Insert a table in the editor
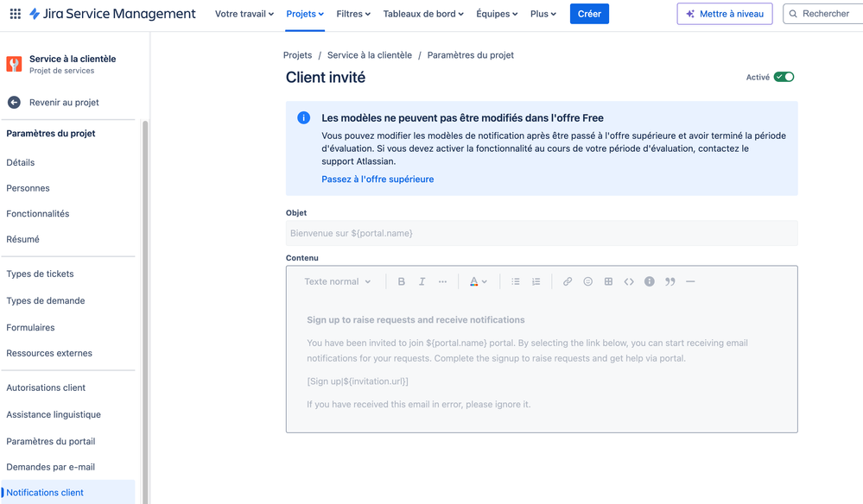The width and height of the screenshot is (863, 504). pyautogui.click(x=608, y=281)
